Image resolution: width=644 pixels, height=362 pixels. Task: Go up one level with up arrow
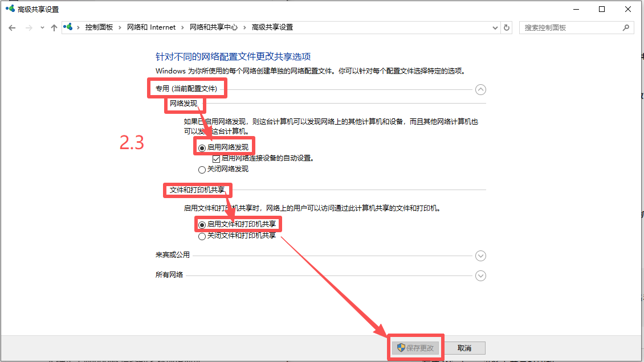[54, 27]
